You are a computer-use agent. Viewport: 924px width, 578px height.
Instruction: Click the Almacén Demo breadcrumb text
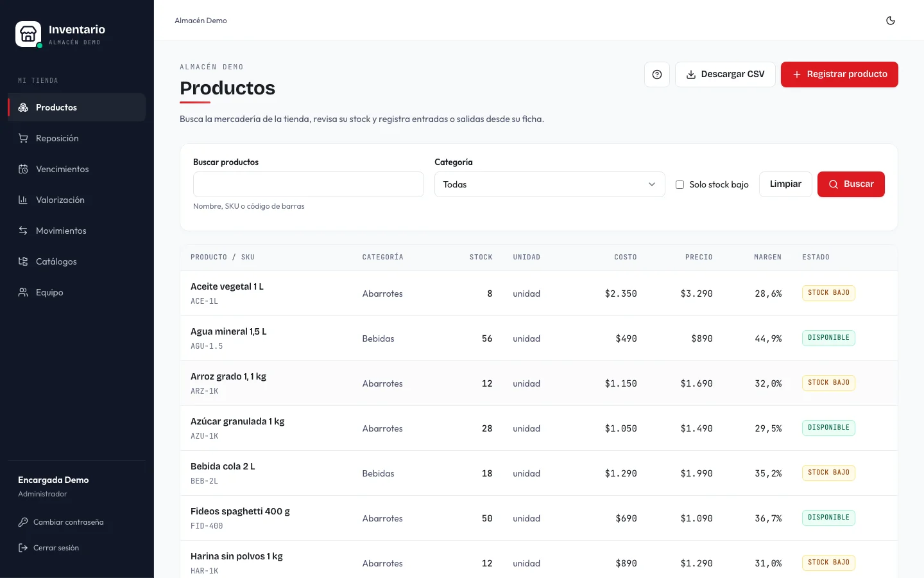[x=201, y=21]
